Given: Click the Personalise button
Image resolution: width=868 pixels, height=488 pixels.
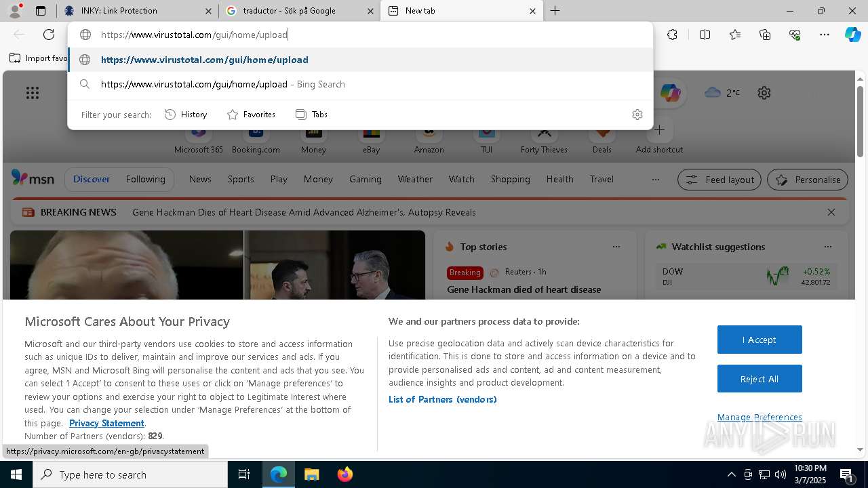Looking at the screenshot, I should click(808, 180).
